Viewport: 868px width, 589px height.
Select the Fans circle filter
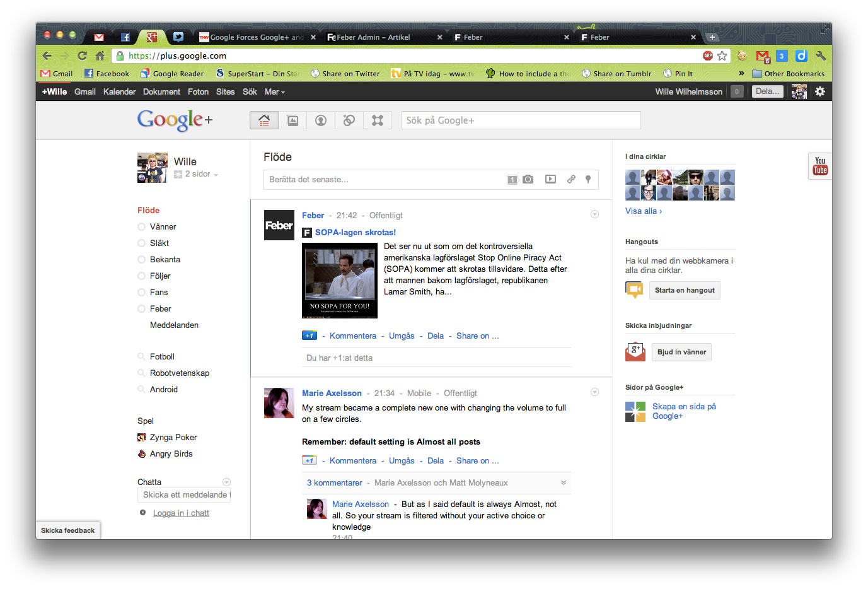(159, 292)
